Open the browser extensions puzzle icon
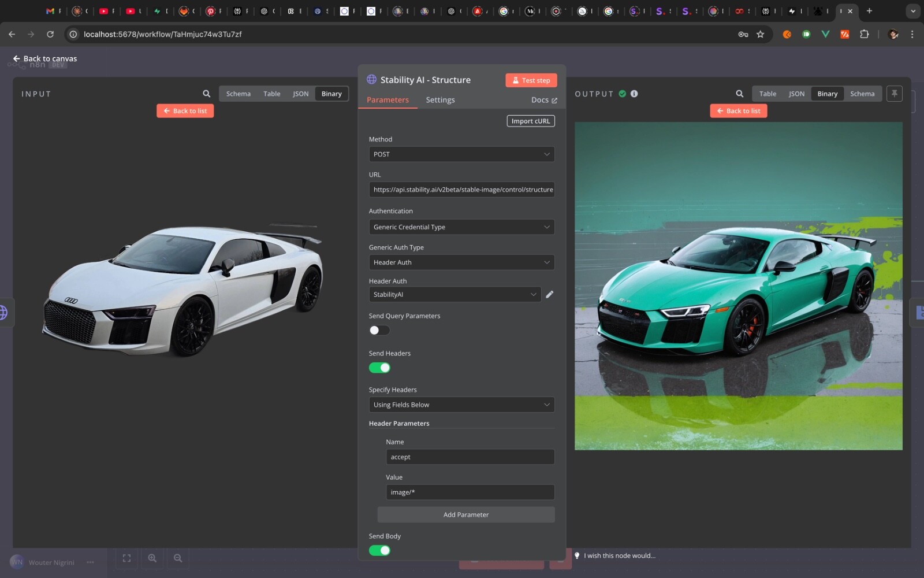Viewport: 924px width, 578px height. point(864,34)
